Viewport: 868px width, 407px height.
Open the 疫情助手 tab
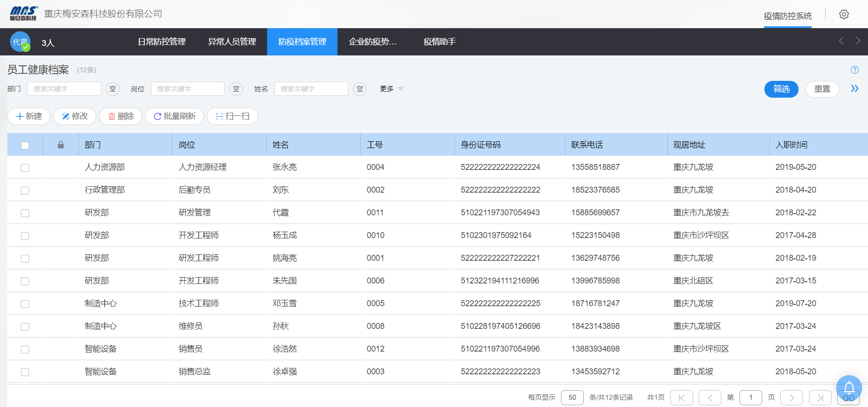click(439, 42)
